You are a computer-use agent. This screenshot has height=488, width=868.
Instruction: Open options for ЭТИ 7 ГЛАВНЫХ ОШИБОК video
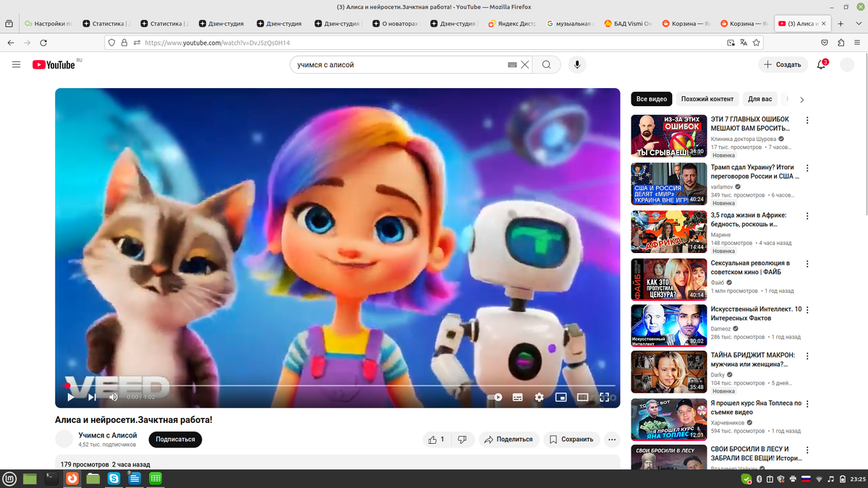click(807, 120)
